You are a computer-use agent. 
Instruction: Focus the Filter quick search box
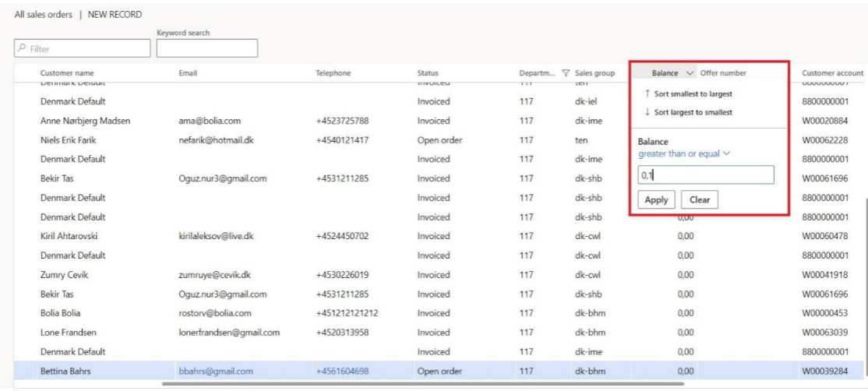coord(87,49)
